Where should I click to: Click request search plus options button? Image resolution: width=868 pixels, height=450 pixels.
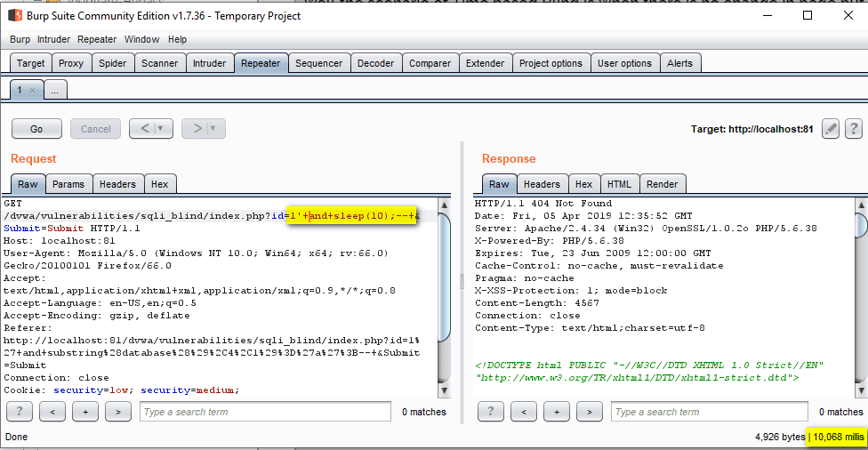85,412
